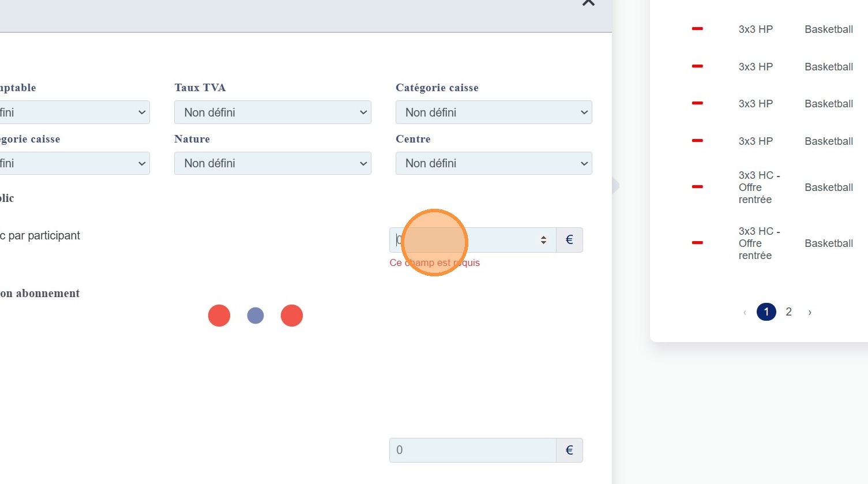Click the red minus icon on the second 3x3 HP row
The height and width of the screenshot is (484, 868).
click(x=697, y=66)
